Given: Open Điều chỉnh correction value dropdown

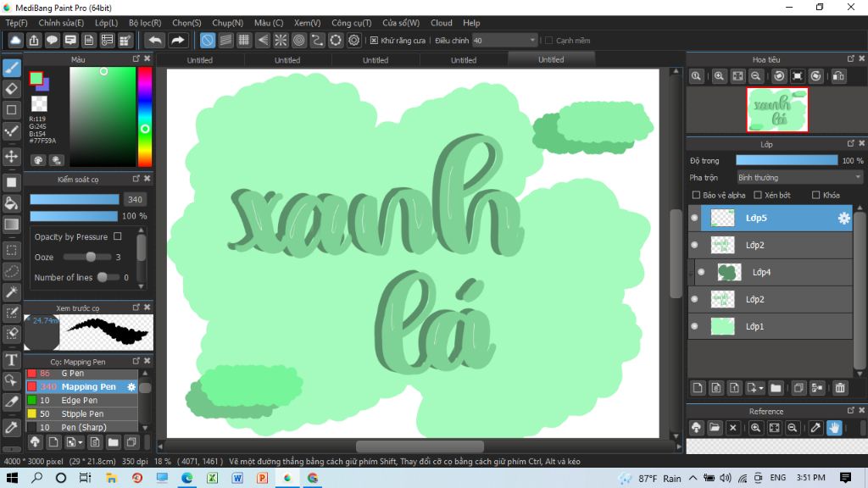Looking at the screenshot, I should tap(505, 41).
